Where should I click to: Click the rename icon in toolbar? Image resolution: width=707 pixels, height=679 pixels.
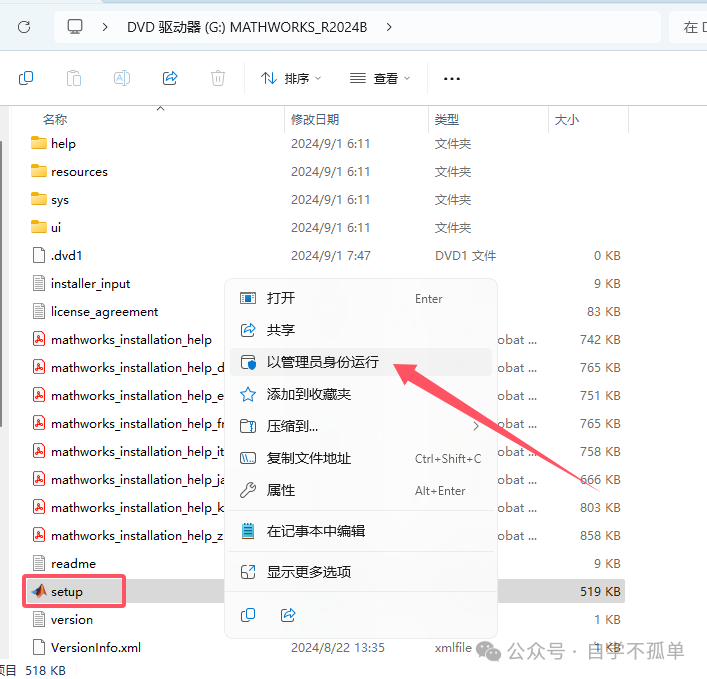click(122, 78)
